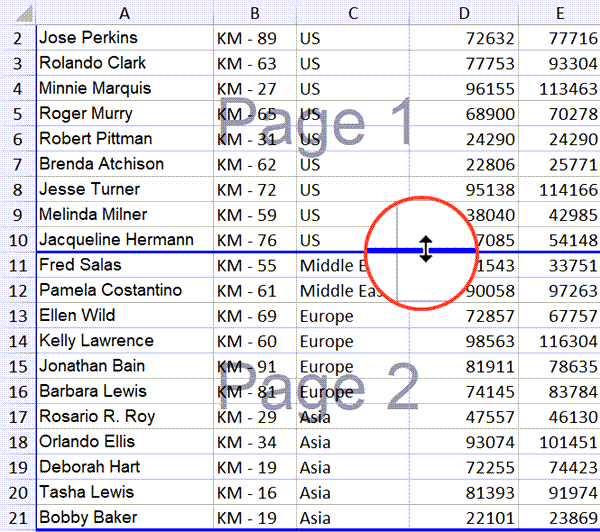
Task: Select the Rosario R. Roy cell
Action: click(x=124, y=417)
